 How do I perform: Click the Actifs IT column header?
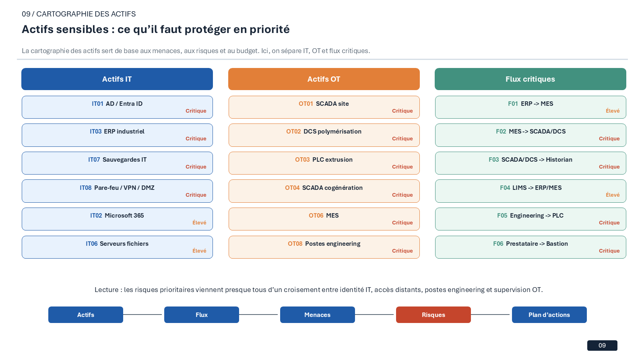point(117,79)
